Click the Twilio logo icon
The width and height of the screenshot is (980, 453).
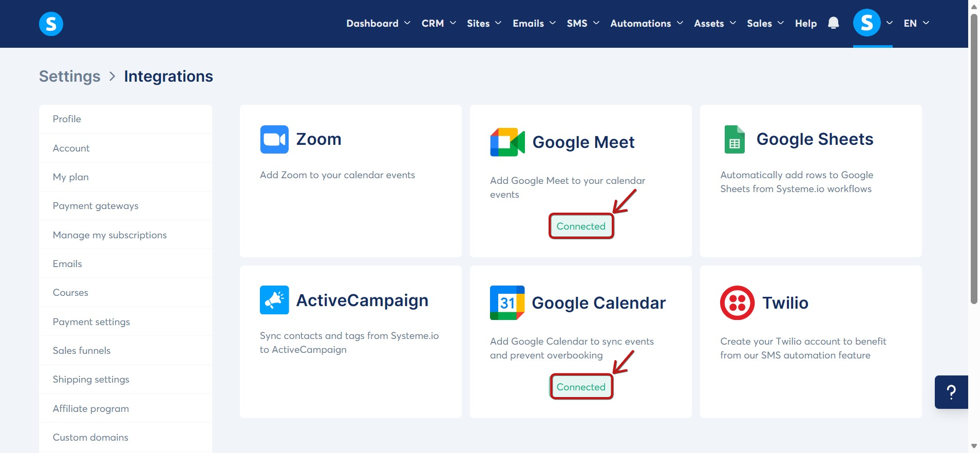(x=737, y=303)
